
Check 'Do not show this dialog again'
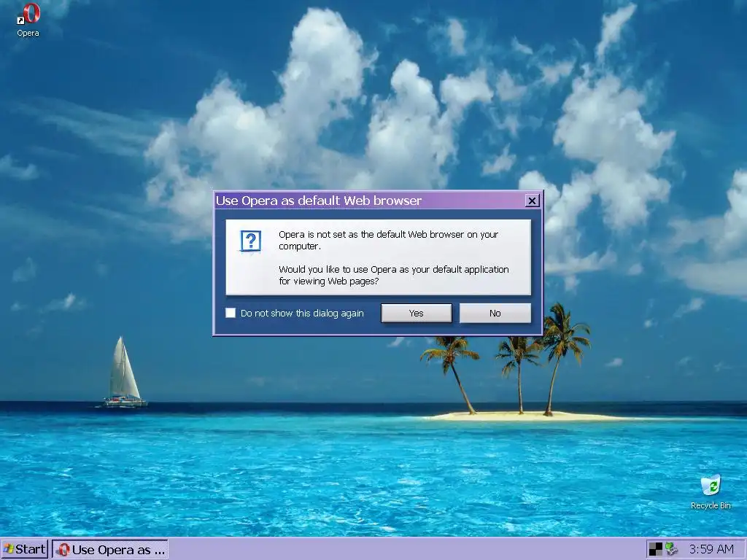click(x=231, y=313)
